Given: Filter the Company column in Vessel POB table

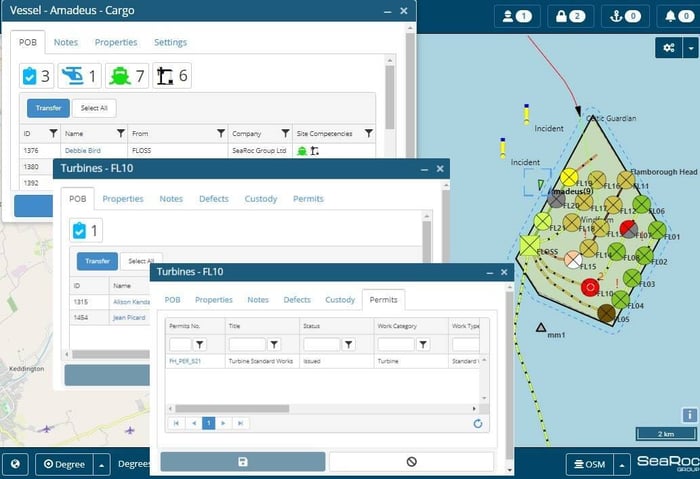Looking at the screenshot, I should click(285, 133).
